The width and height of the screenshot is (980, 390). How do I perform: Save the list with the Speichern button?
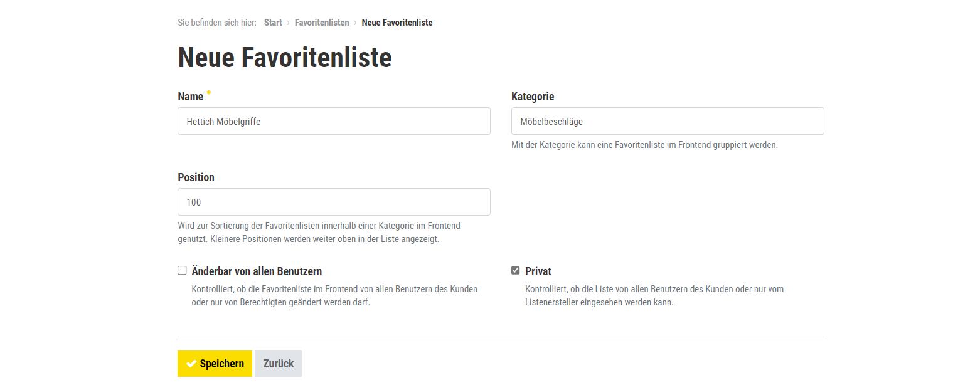tap(215, 364)
